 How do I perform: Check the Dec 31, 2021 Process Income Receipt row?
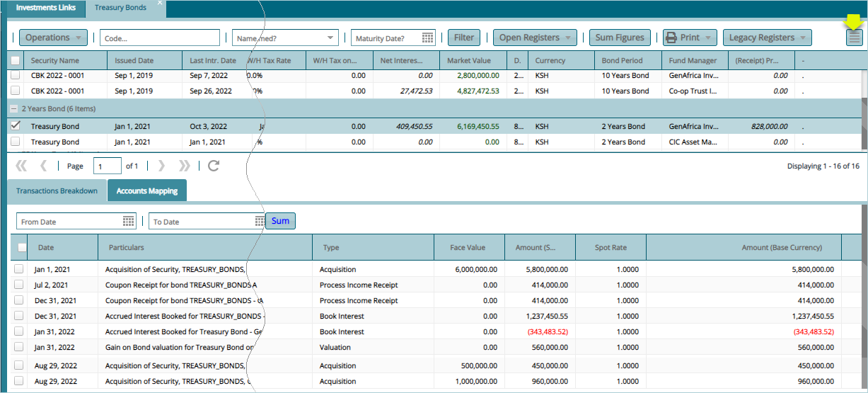(x=18, y=301)
